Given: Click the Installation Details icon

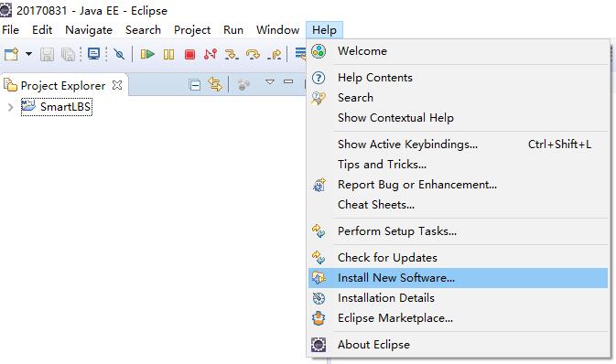Looking at the screenshot, I should (x=319, y=298).
